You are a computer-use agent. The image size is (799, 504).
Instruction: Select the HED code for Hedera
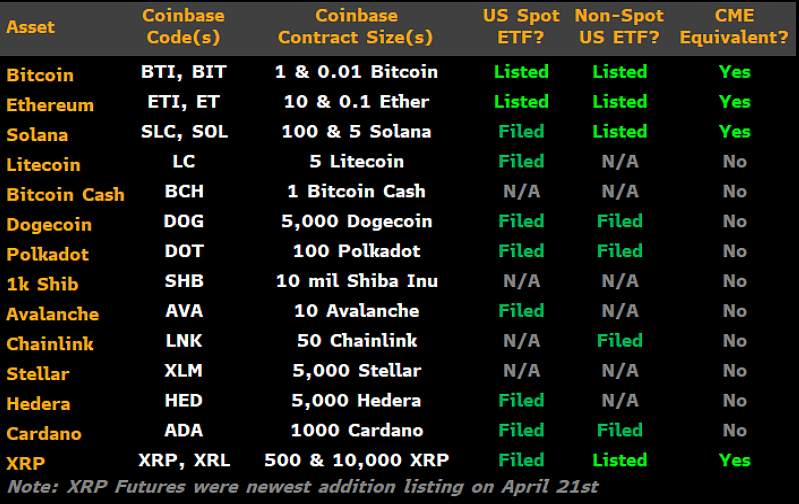[x=183, y=401]
